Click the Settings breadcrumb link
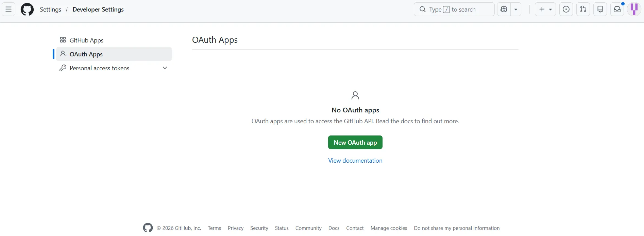 coord(50,10)
